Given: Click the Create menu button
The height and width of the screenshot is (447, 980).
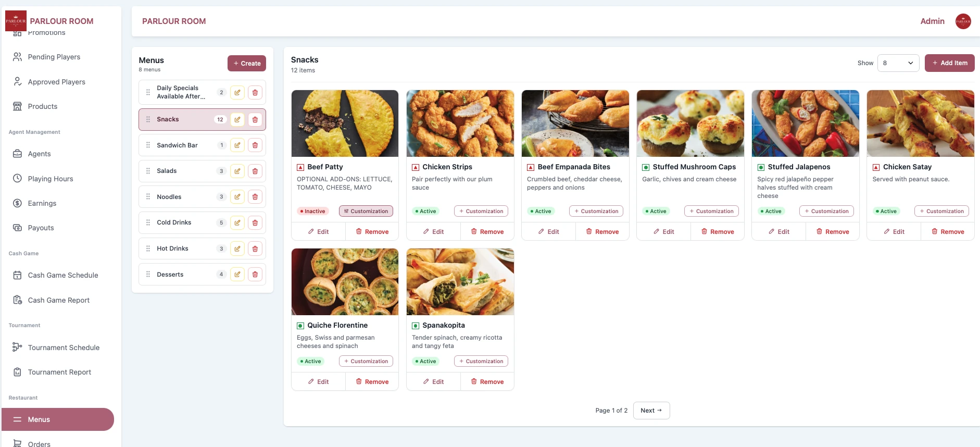Looking at the screenshot, I should tap(247, 64).
